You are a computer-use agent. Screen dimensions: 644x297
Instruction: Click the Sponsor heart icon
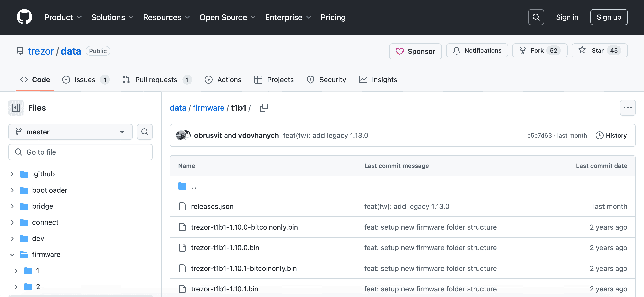[399, 51]
